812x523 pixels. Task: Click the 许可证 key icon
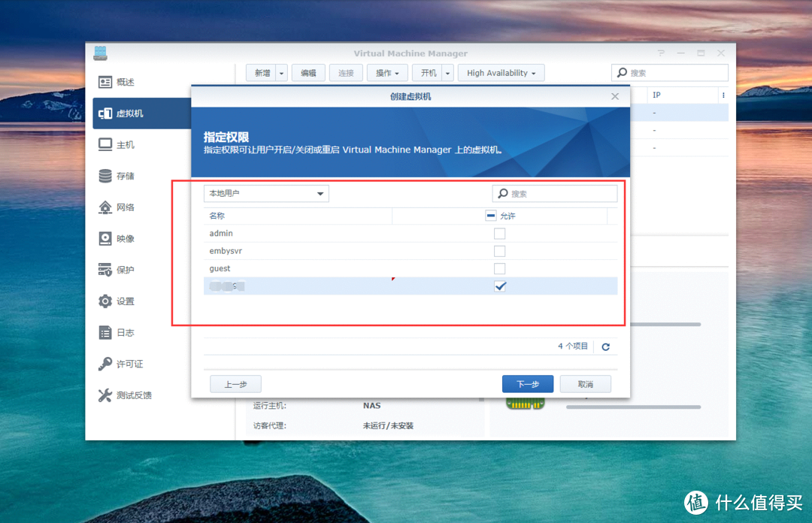[105, 364]
